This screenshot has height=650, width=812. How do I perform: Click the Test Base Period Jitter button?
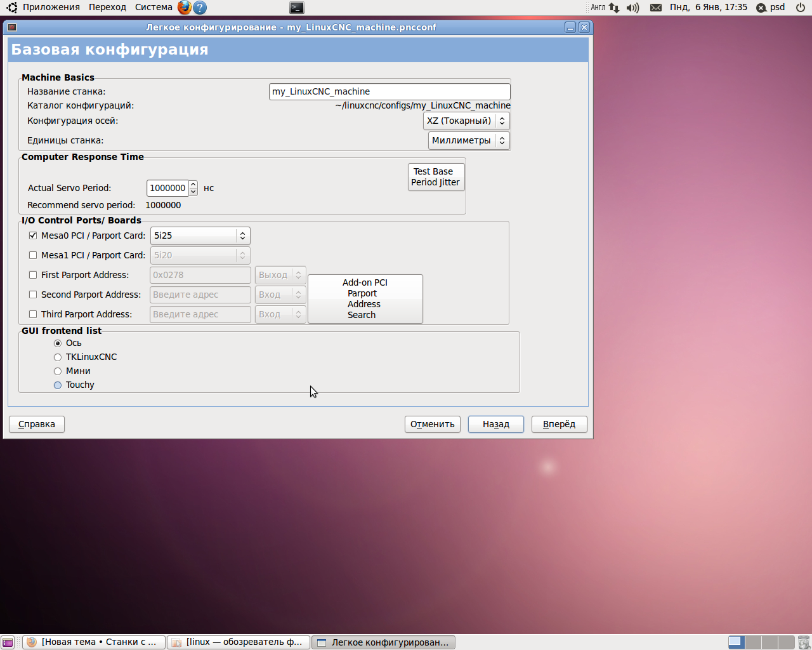[436, 177]
